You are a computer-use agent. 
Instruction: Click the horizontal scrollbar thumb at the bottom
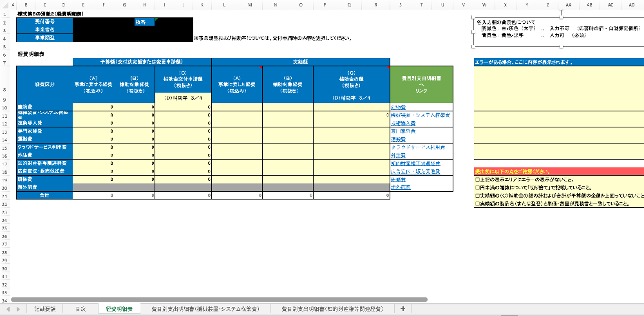[x=220, y=300]
